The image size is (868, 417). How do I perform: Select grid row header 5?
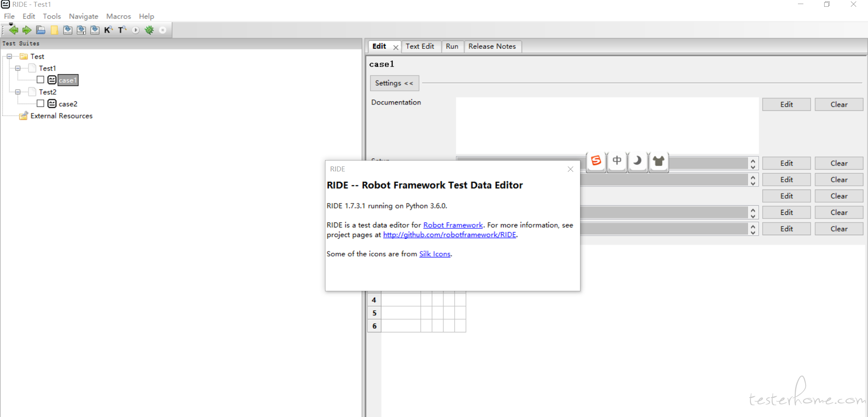(x=374, y=313)
